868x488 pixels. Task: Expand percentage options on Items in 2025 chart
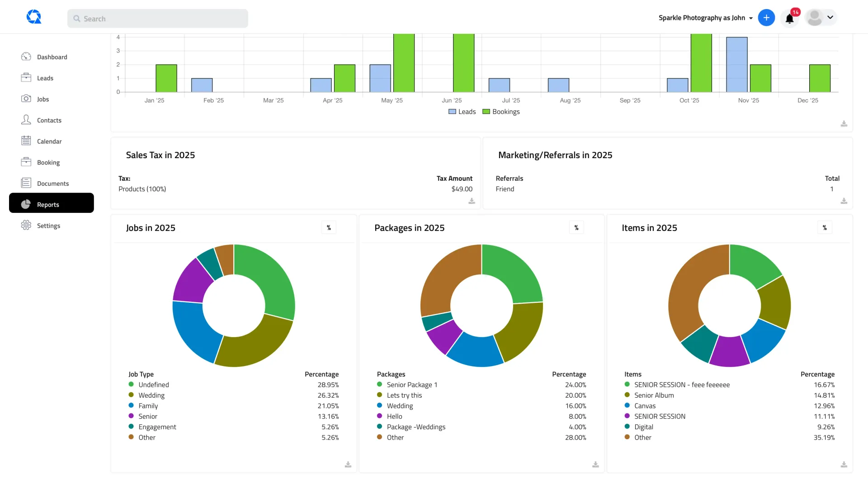click(x=825, y=227)
